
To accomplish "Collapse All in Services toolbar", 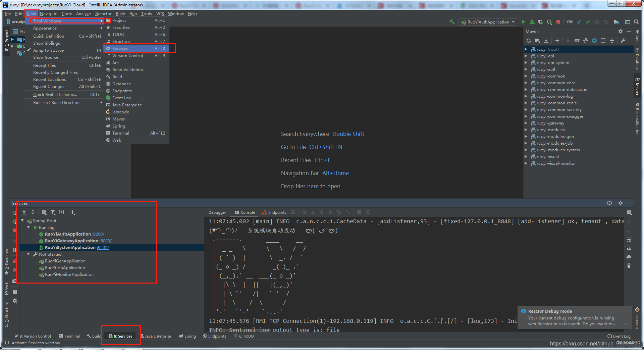I will 33,212.
